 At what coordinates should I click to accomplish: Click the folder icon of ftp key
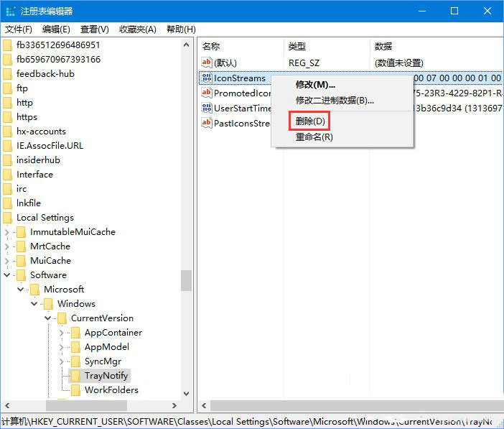click(x=7, y=88)
